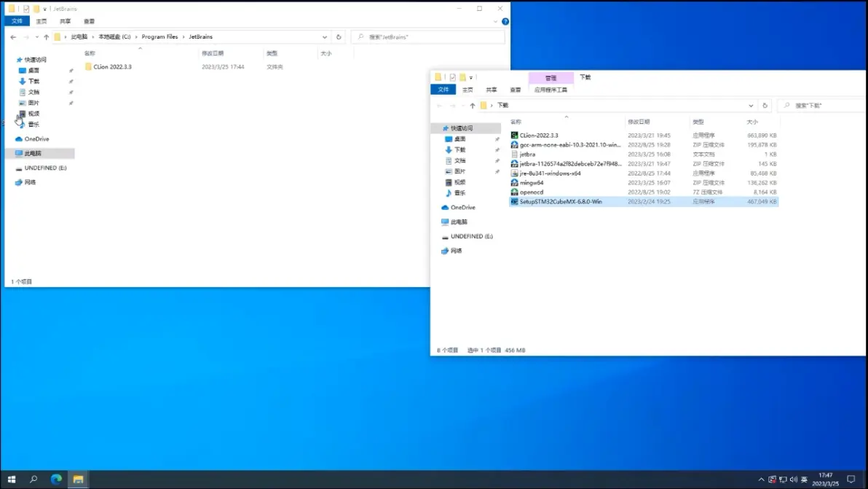Show hidden system tray icons
Image resolution: width=868 pixels, height=489 pixels.
[x=761, y=480]
